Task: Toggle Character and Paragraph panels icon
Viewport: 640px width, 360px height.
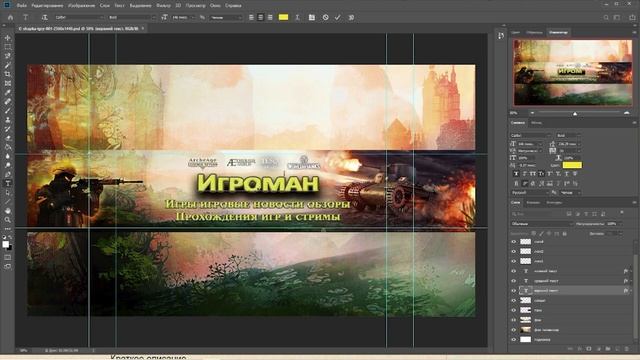Action: (x=311, y=18)
